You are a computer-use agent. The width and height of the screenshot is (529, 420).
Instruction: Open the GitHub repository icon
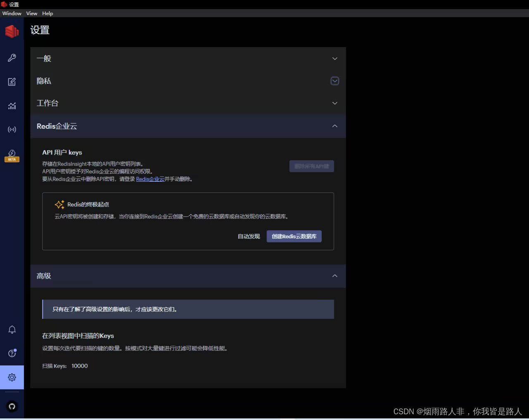(12, 406)
